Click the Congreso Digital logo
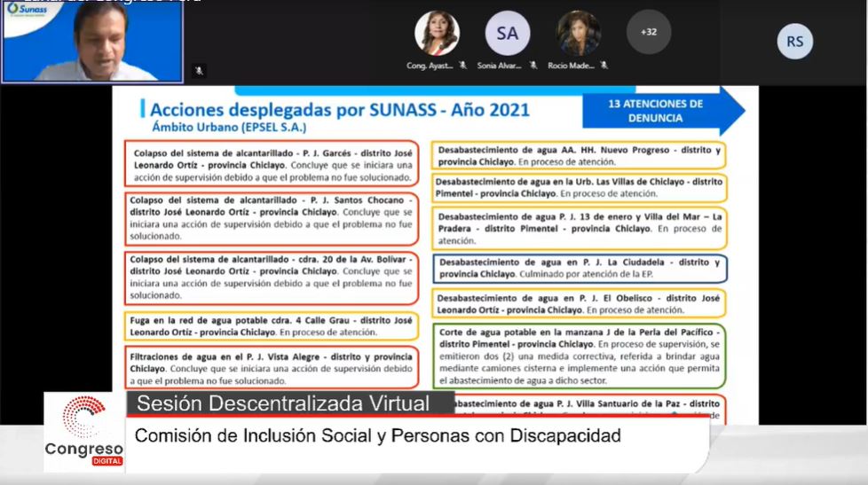Image resolution: width=868 pixels, height=485 pixels. (84, 431)
